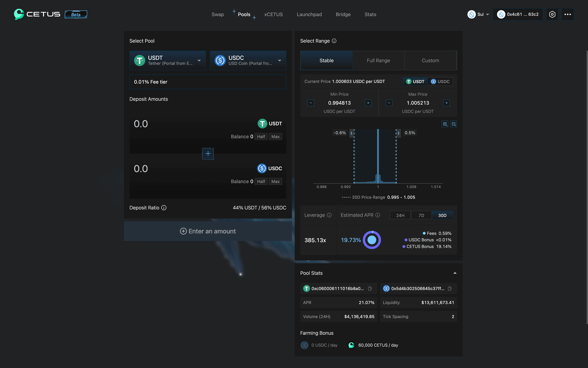Click the Leverage info icon
The width and height of the screenshot is (588, 368).
[329, 215]
